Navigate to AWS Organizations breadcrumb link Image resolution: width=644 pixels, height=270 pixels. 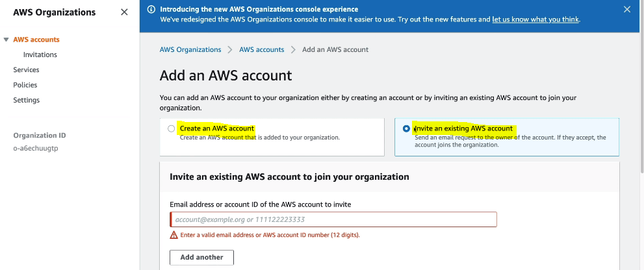(x=190, y=50)
